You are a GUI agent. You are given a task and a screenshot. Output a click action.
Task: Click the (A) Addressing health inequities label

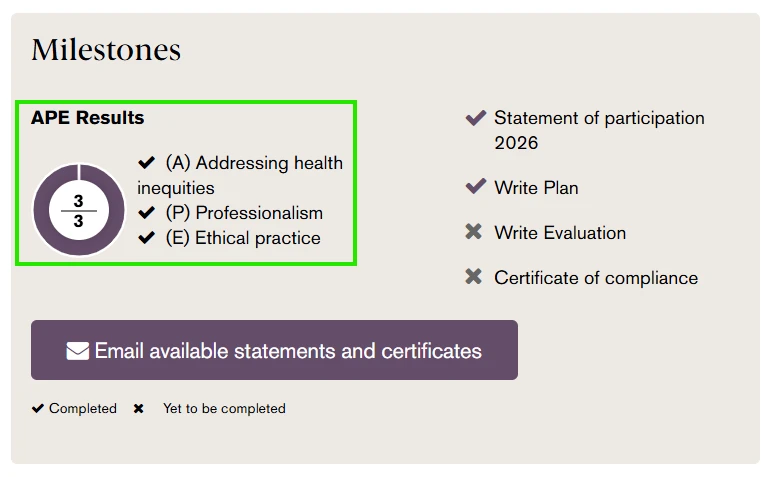[240, 175]
